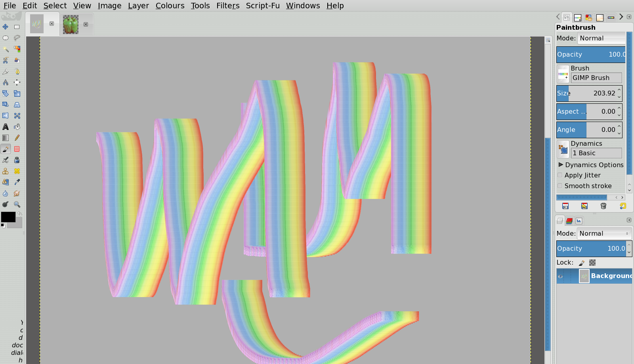Open the layers dock configure menu

click(x=629, y=220)
